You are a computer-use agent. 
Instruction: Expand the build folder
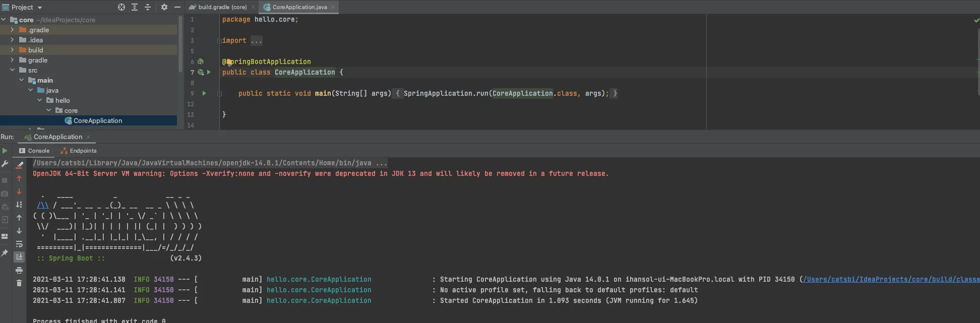click(x=12, y=50)
